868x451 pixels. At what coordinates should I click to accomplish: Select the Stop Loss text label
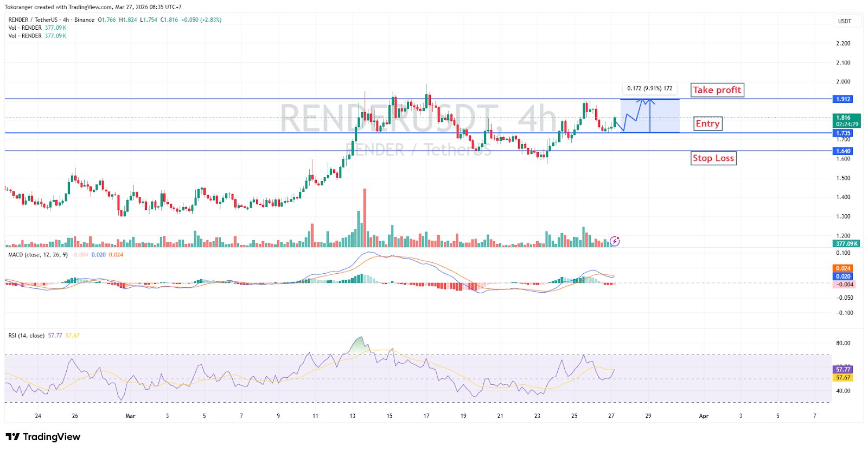click(x=713, y=158)
